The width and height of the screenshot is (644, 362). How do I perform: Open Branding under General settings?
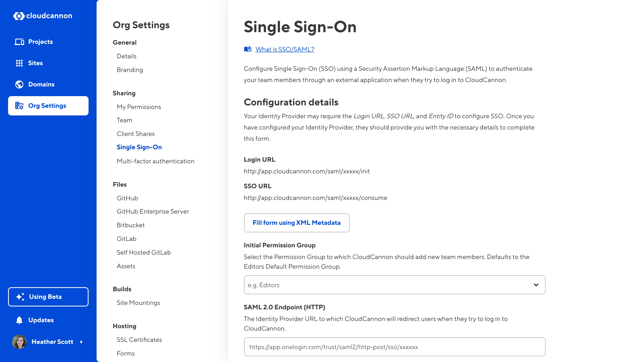pyautogui.click(x=130, y=70)
